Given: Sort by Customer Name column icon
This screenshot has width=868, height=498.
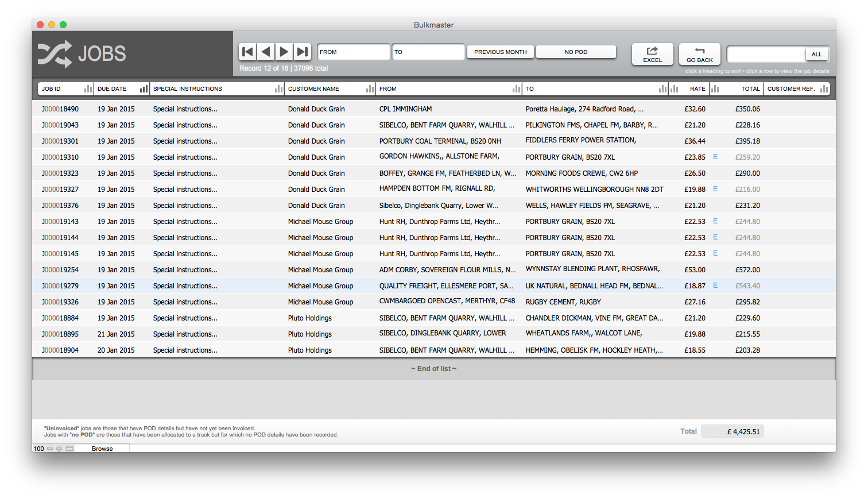Looking at the screenshot, I should [x=370, y=88].
